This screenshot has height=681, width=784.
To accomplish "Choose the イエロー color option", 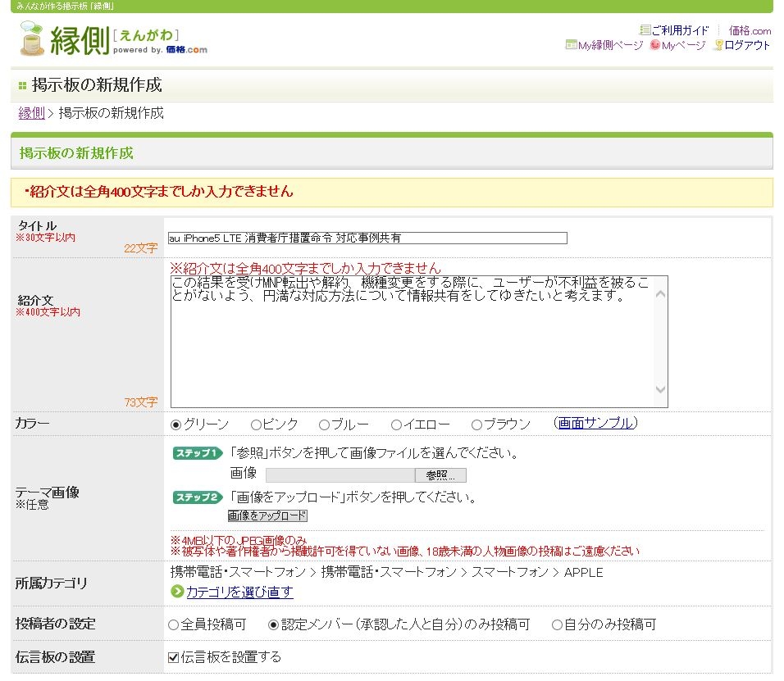I will click(x=396, y=424).
